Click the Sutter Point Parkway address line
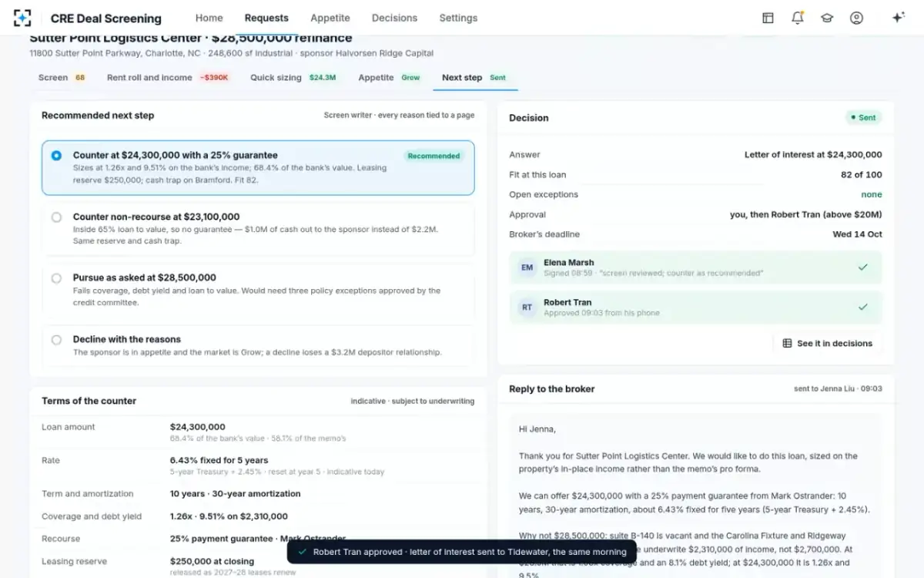This screenshot has width=924, height=578. tap(231, 53)
